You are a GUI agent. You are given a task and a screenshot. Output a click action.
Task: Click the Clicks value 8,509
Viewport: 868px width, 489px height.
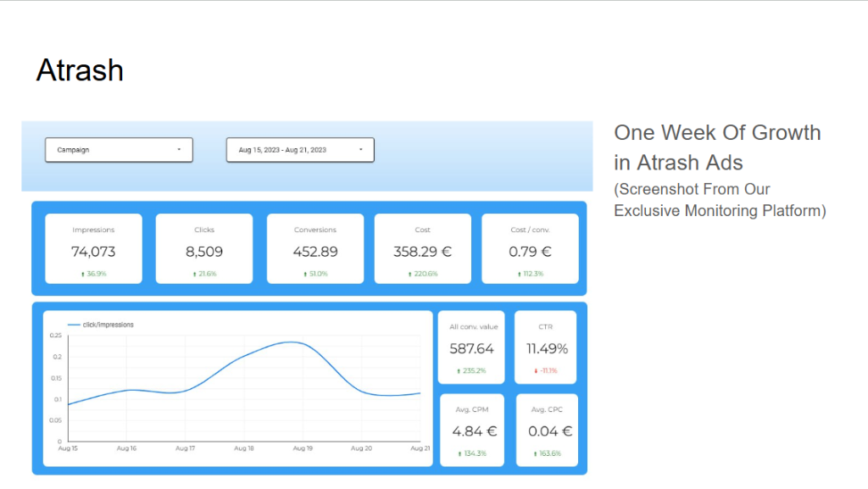pyautogui.click(x=204, y=252)
